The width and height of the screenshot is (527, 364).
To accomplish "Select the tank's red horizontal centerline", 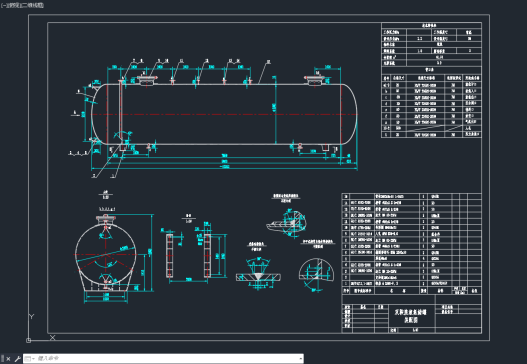I will click(225, 114).
